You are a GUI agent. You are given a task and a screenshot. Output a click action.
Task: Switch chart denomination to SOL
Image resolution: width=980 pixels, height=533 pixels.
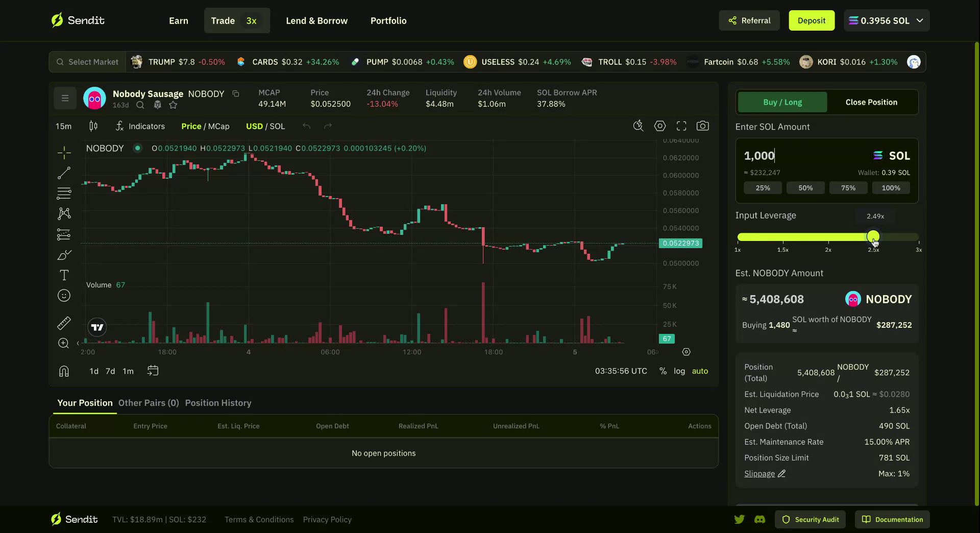277,126
